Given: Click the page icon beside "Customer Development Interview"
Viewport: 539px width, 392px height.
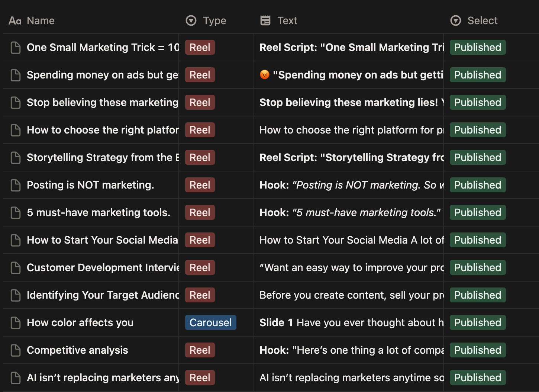Looking at the screenshot, I should point(15,267).
